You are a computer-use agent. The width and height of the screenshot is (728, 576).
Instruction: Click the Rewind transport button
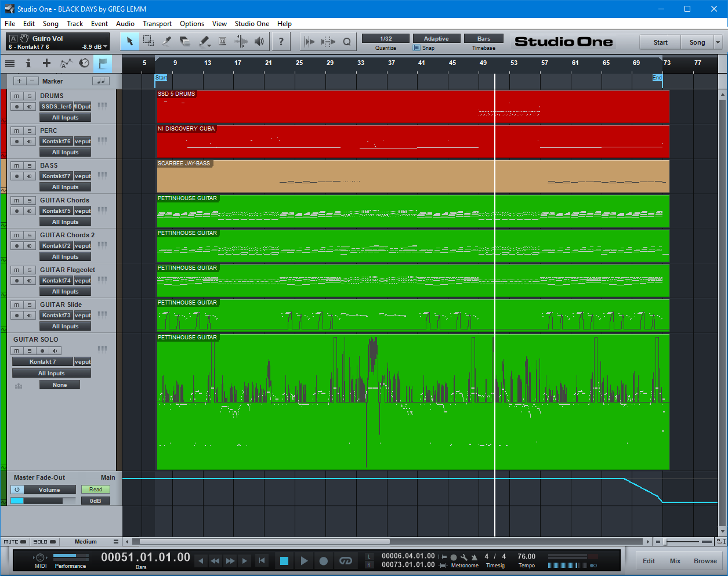215,561
